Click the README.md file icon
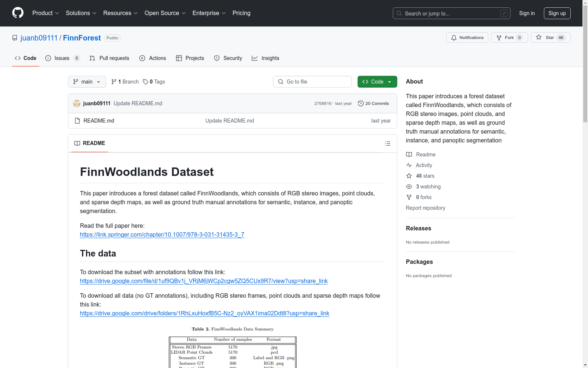Viewport: 588px width, 368px height. (x=77, y=121)
